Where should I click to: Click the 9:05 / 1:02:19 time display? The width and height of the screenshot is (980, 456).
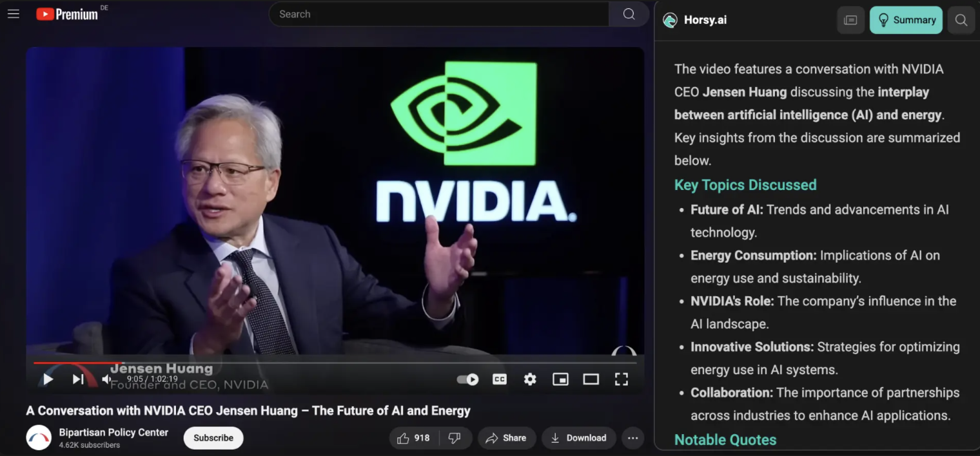(152, 379)
